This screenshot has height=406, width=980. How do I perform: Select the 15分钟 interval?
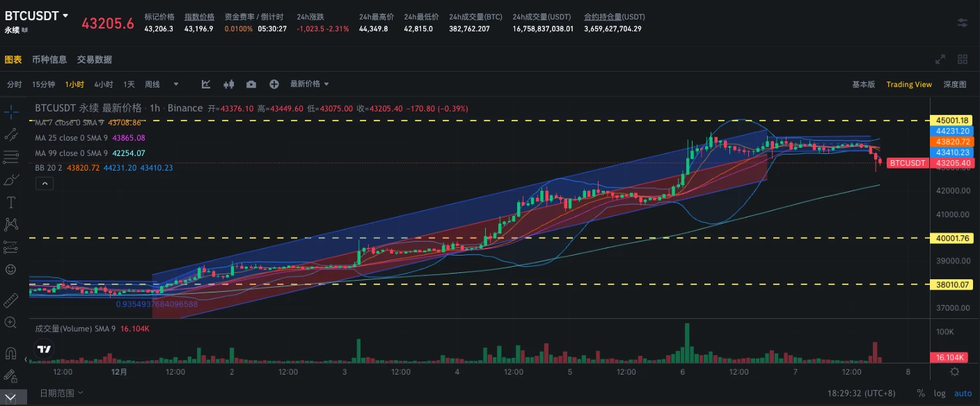tap(43, 84)
